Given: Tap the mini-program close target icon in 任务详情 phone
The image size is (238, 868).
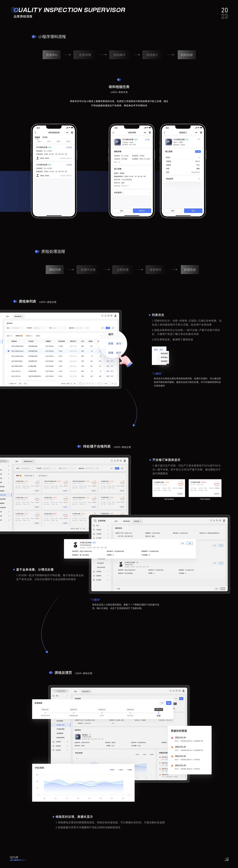Looking at the screenshot, I should coord(150,132).
